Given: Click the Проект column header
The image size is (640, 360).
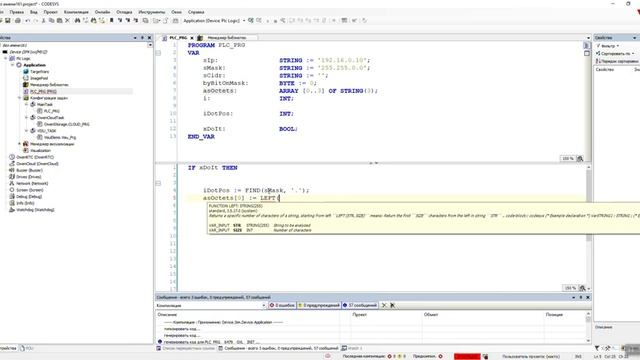Looking at the screenshot, I should click(x=359, y=314).
